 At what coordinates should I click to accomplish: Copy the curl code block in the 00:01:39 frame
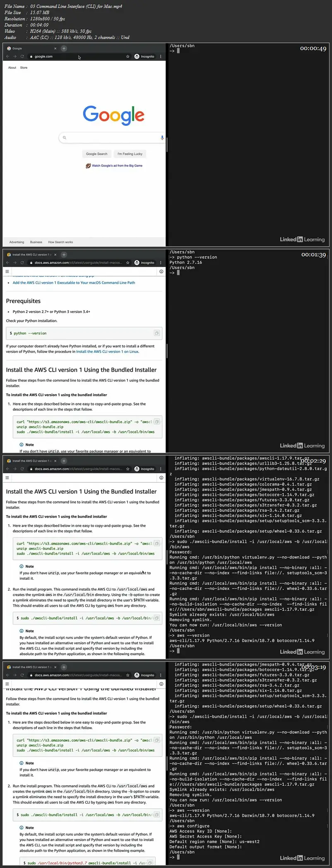click(x=157, y=422)
